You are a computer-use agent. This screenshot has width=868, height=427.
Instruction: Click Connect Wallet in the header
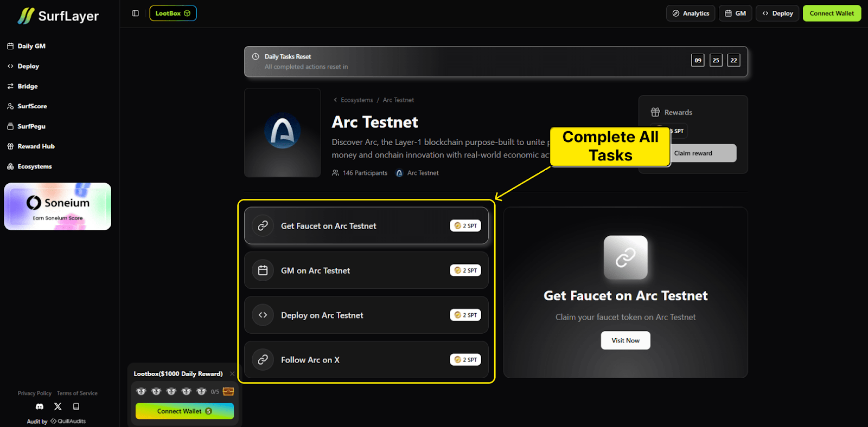[832, 13]
